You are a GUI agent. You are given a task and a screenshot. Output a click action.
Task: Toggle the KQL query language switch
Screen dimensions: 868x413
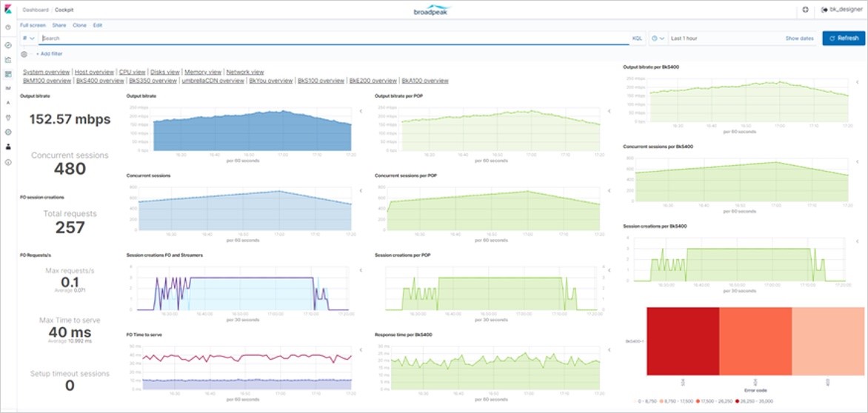[637, 38]
